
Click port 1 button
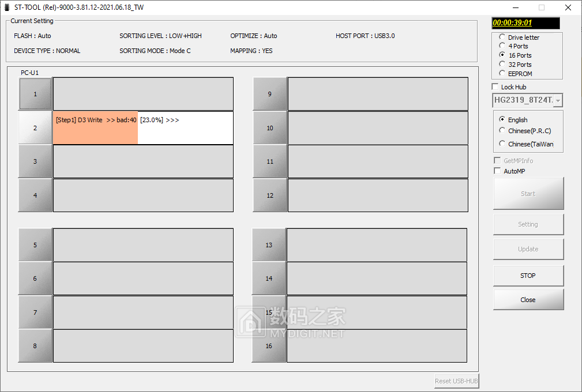35,94
